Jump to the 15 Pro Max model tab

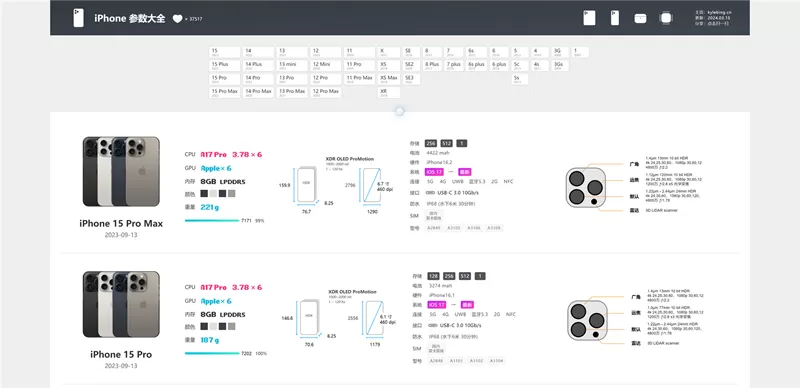tap(224, 92)
